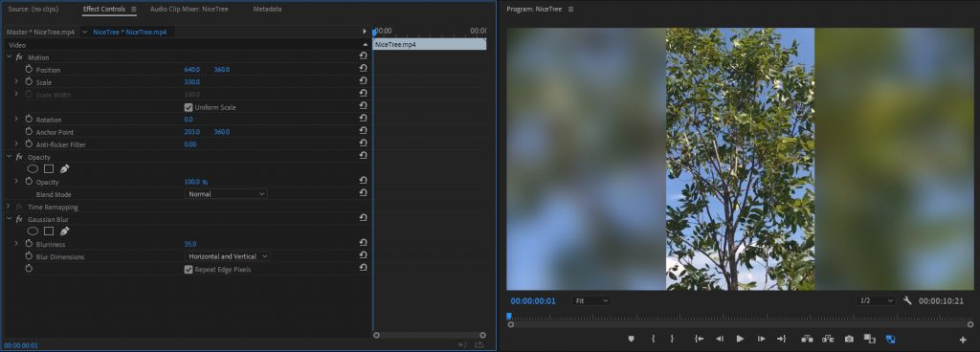This screenshot has height=352, width=980.
Task: Create ellipse mask under Gaussian Blur
Action: 33,231
